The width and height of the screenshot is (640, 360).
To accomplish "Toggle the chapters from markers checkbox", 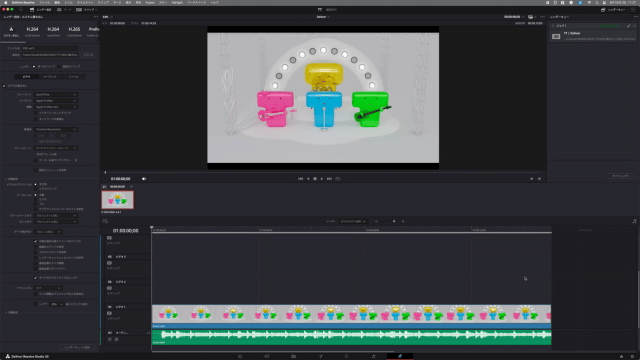I will click(36, 160).
